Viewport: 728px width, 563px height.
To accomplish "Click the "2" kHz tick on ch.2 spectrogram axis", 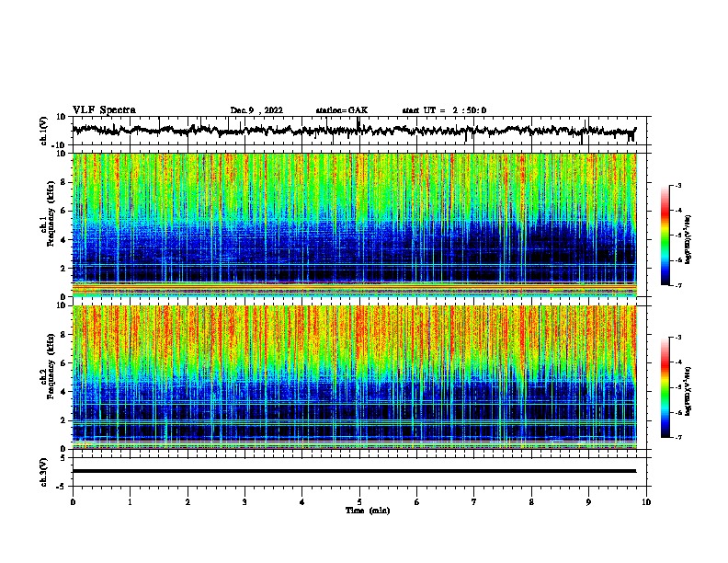I will click(63, 420).
